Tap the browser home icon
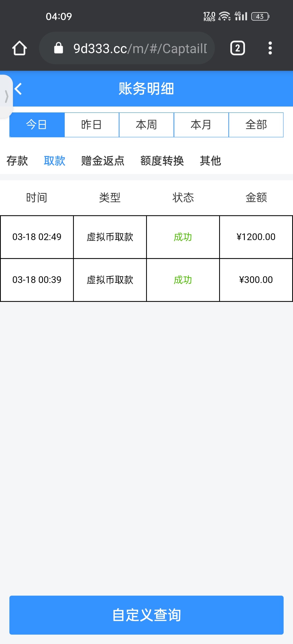Image resolution: width=293 pixels, height=644 pixels. click(x=19, y=48)
